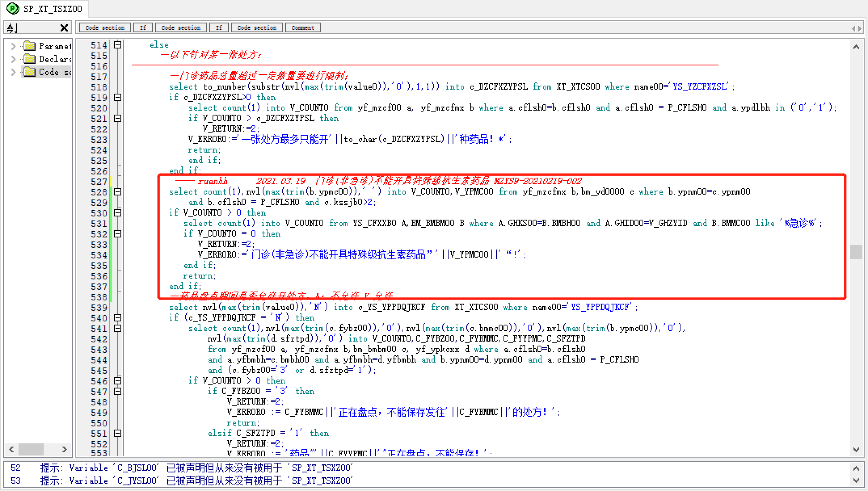
Task: Switch to the SP_XT_TSXZ00 tab
Action: [52, 9]
